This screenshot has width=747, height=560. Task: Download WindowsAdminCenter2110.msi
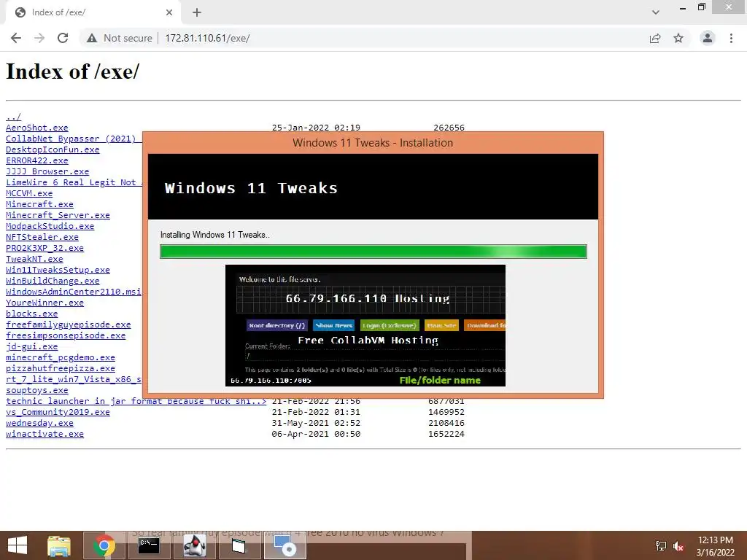(74, 292)
